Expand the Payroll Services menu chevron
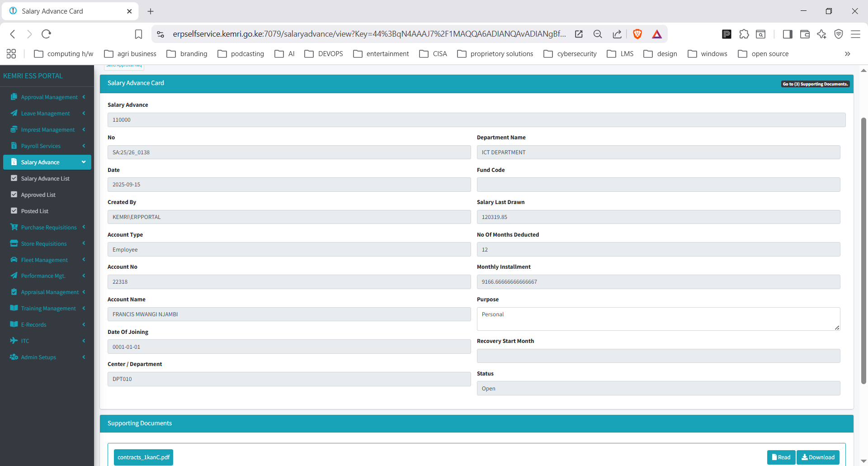 coord(84,146)
